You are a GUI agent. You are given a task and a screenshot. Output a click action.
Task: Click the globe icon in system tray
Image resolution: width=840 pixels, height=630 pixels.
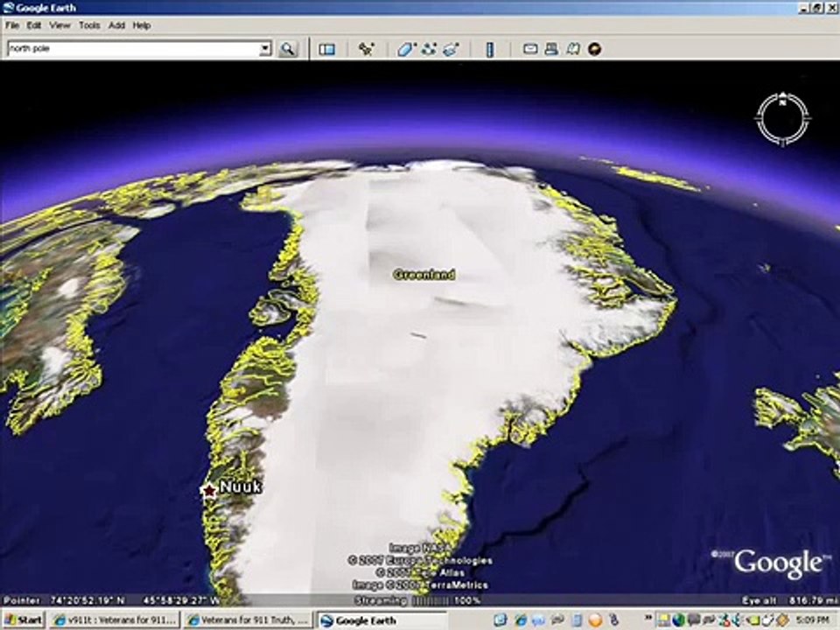pyautogui.click(x=678, y=620)
